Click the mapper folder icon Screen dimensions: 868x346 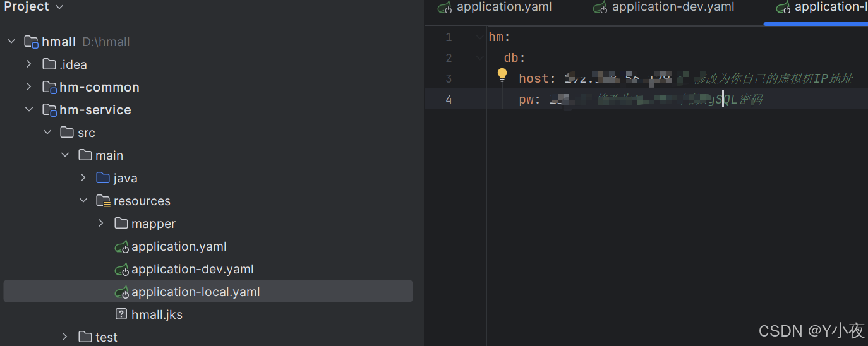pos(121,224)
